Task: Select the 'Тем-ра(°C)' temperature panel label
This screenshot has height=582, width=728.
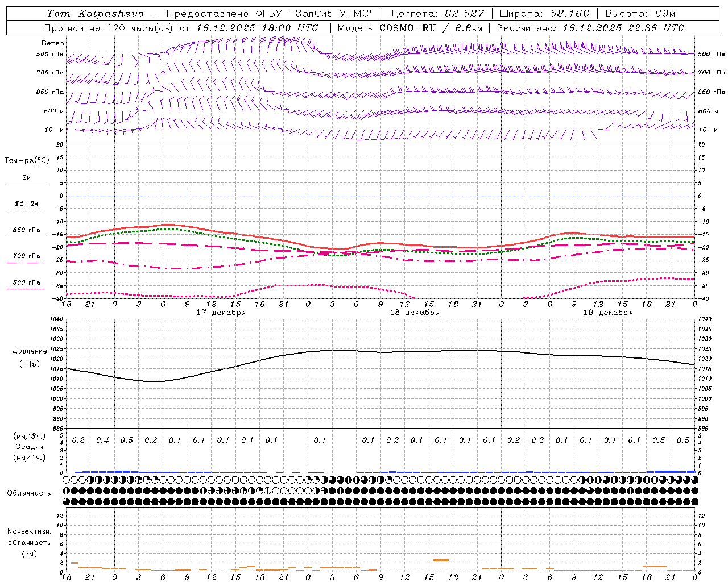Action: (x=27, y=160)
